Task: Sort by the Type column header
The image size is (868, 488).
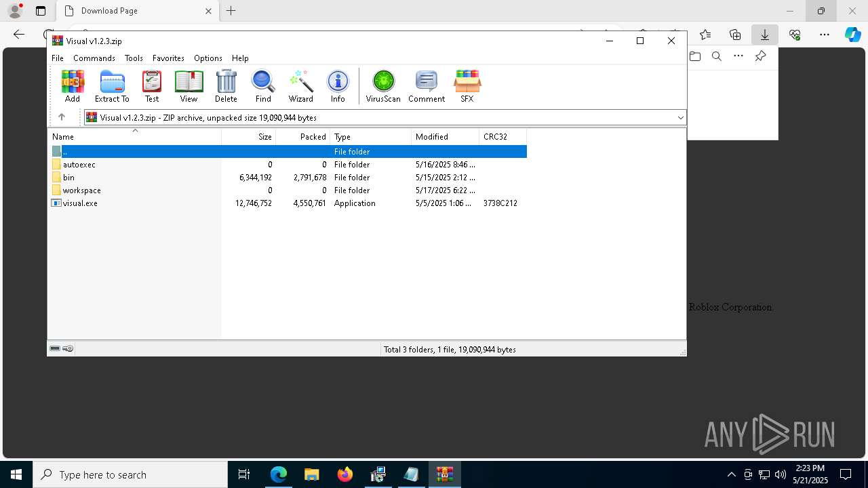Action: click(x=371, y=137)
